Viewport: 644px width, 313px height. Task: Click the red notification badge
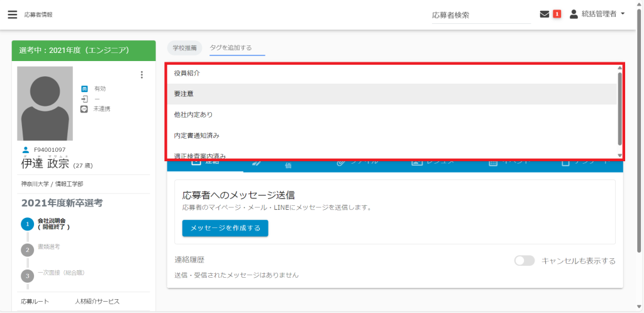pyautogui.click(x=557, y=14)
